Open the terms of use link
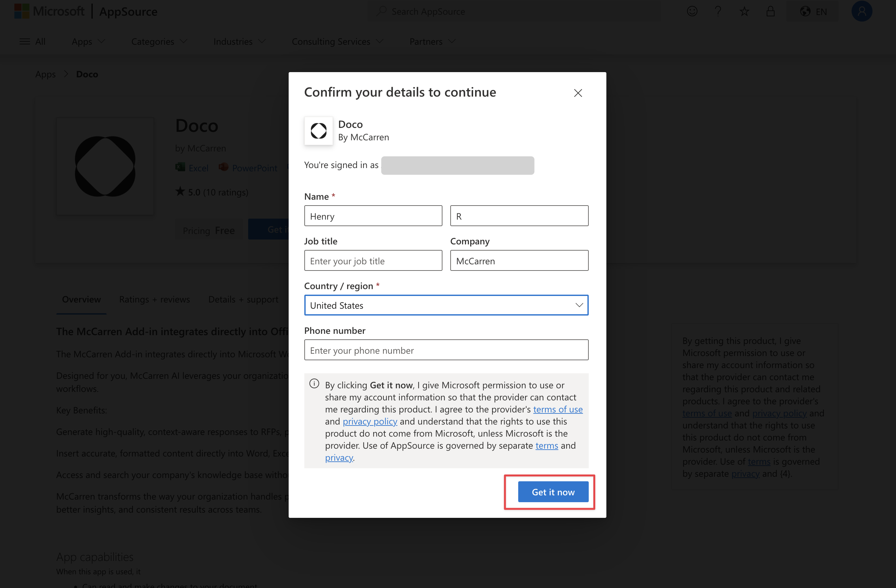Screen dimensions: 896x588 558,409
